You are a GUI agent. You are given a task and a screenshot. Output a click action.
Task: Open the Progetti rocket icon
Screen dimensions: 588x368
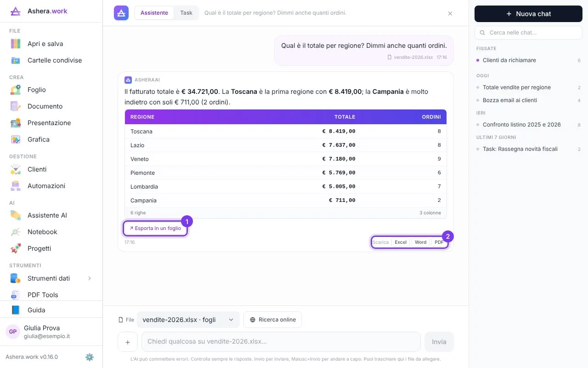16,248
